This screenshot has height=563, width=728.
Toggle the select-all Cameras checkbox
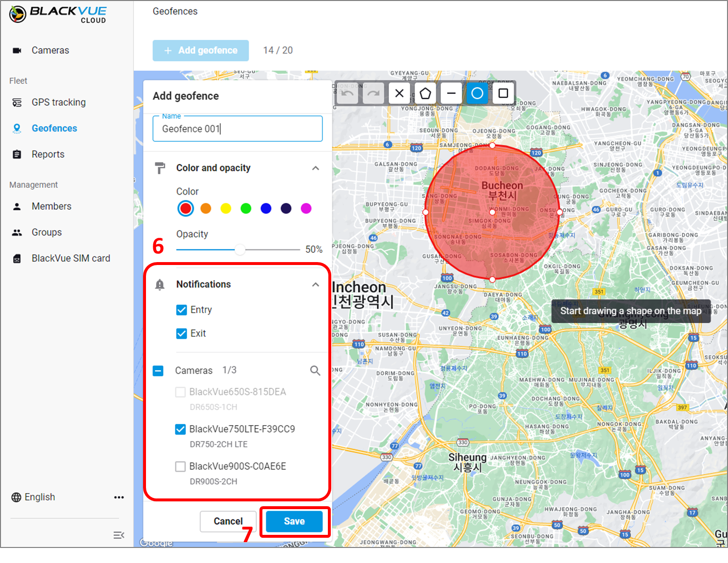coord(158,371)
